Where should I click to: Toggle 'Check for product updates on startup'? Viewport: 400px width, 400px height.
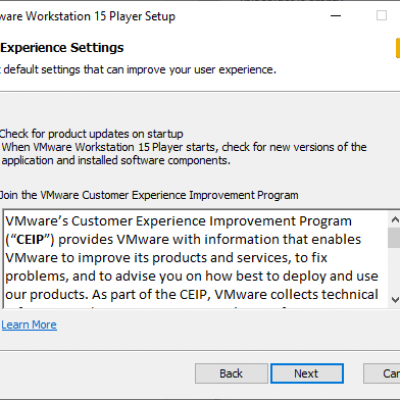coord(91,134)
